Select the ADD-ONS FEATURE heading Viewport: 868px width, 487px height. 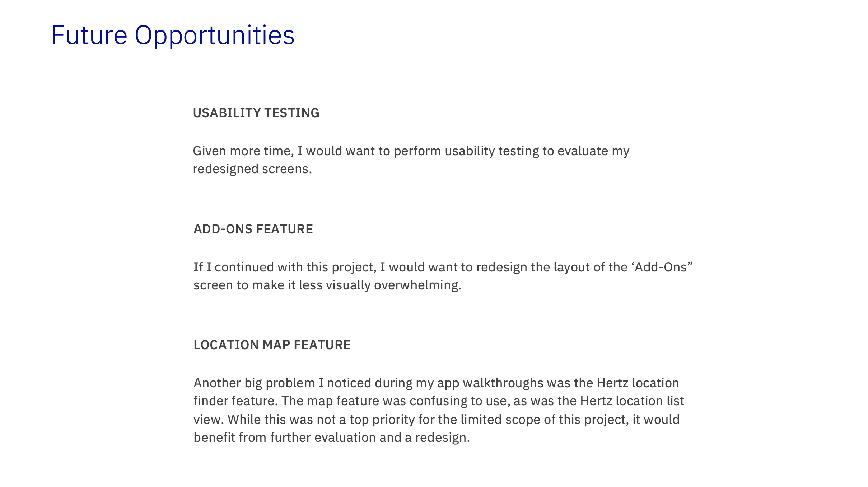[x=253, y=229]
